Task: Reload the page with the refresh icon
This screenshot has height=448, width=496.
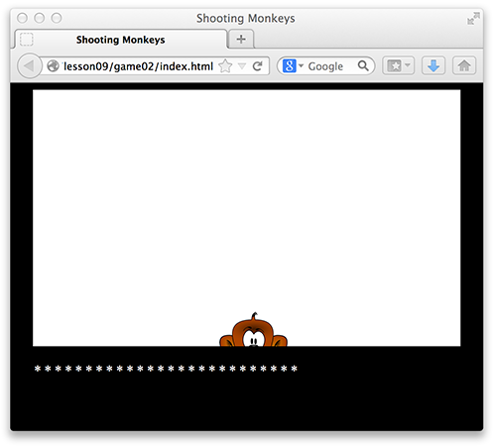Action: (x=258, y=66)
